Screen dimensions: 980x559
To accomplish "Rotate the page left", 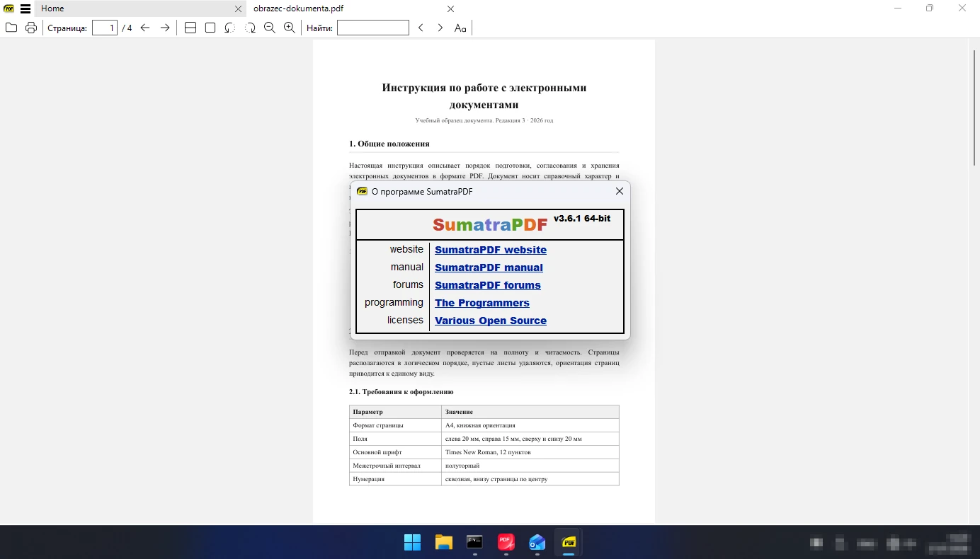I will [230, 28].
